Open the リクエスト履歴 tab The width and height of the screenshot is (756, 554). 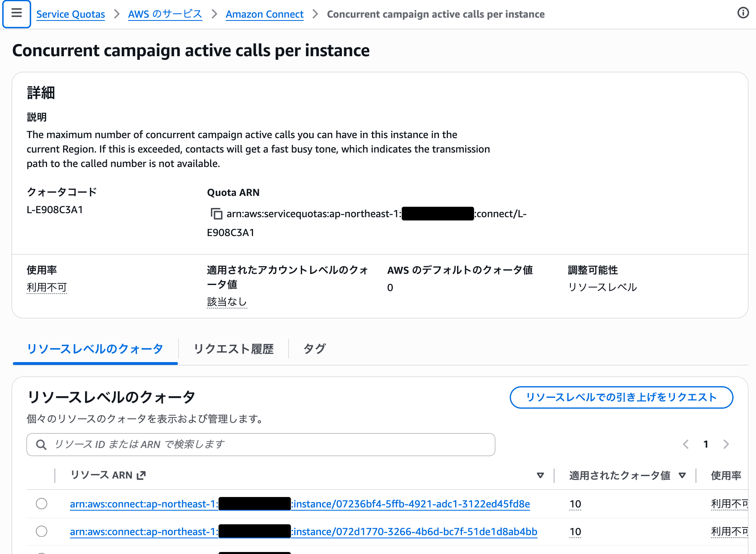(234, 349)
